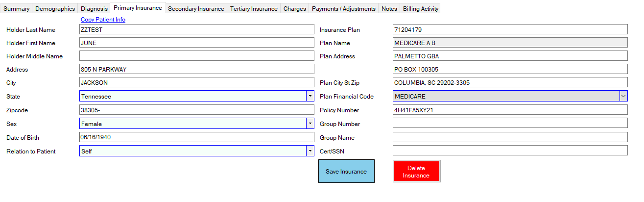Image resolution: width=644 pixels, height=202 pixels.
Task: Switch to the Charges tab
Action: [x=294, y=9]
